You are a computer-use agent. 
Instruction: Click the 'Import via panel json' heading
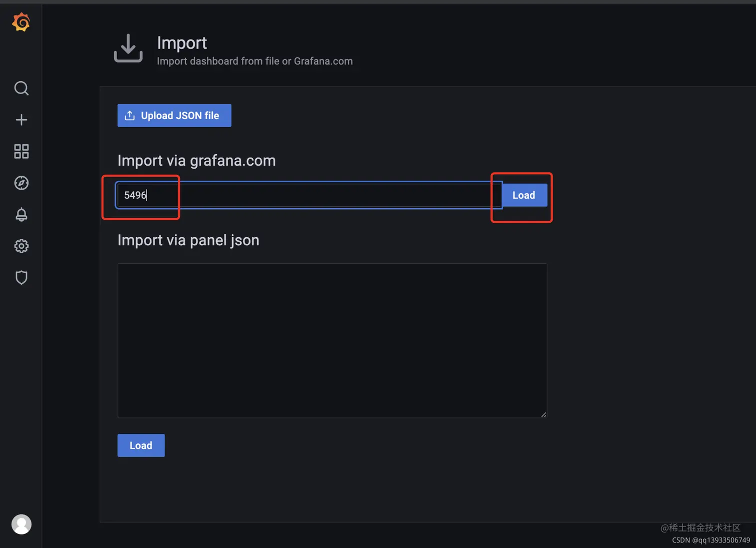(x=188, y=240)
